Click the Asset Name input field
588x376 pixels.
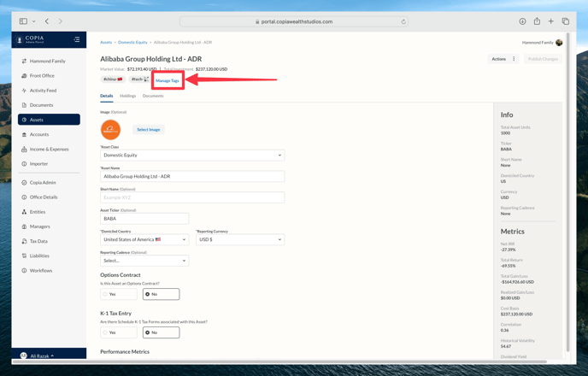pos(192,176)
